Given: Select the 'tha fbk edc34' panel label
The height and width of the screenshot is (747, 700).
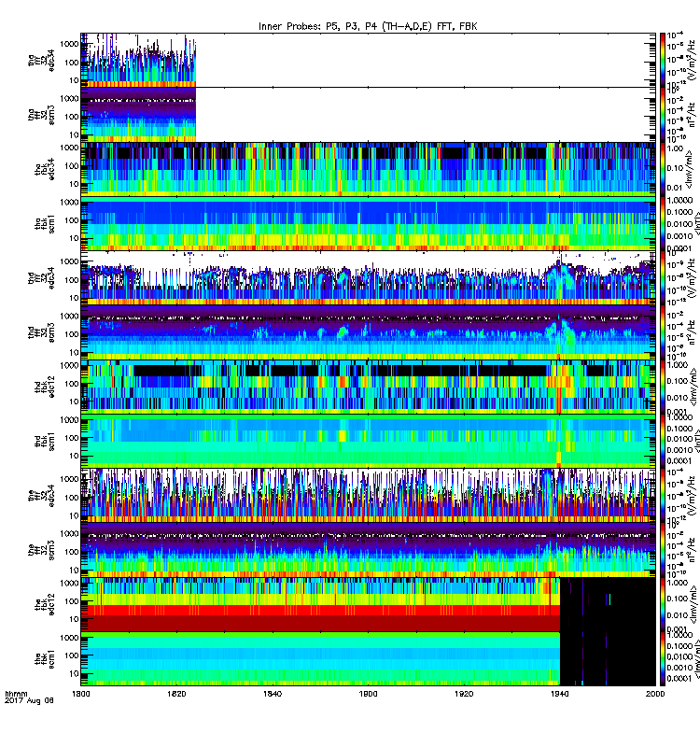Looking at the screenshot, I should click(x=45, y=169).
